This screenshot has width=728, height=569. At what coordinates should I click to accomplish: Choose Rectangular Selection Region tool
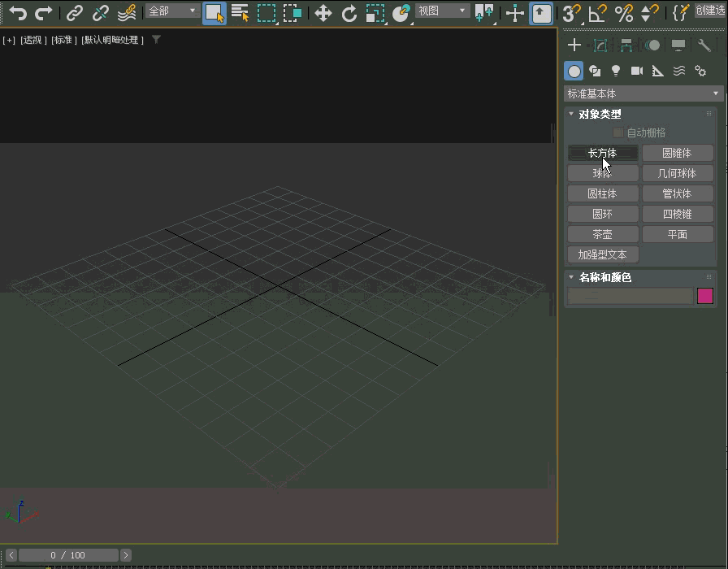[x=266, y=13]
